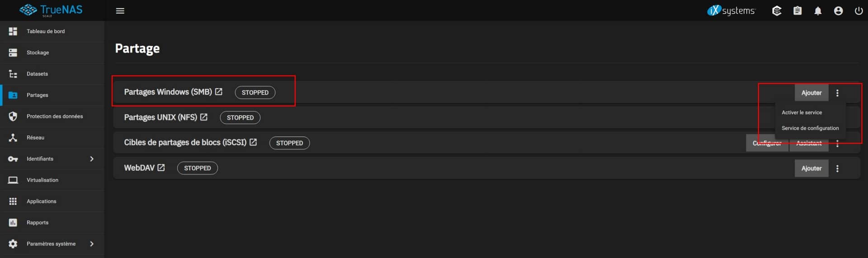868x258 pixels.
Task: Open the tasks clipboard icon
Action: (797, 11)
